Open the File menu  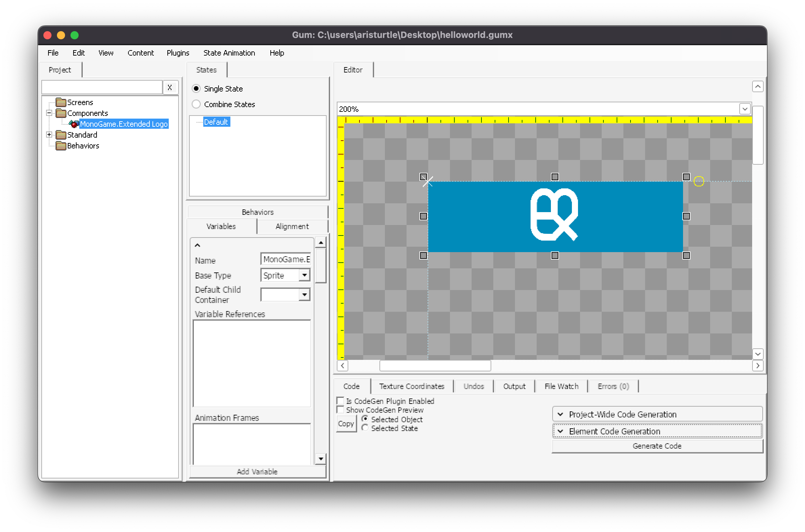tap(53, 53)
